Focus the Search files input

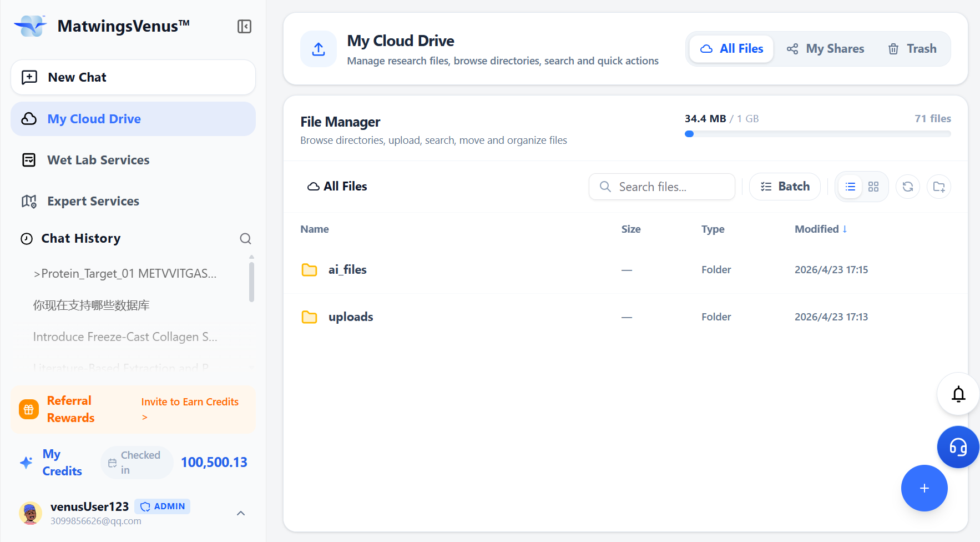[x=662, y=187]
